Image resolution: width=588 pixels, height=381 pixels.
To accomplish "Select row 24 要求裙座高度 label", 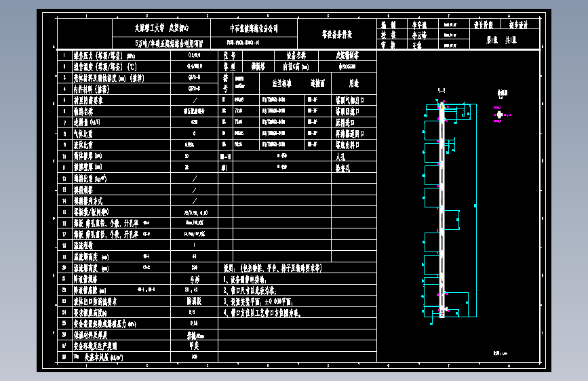I will 90,313.
